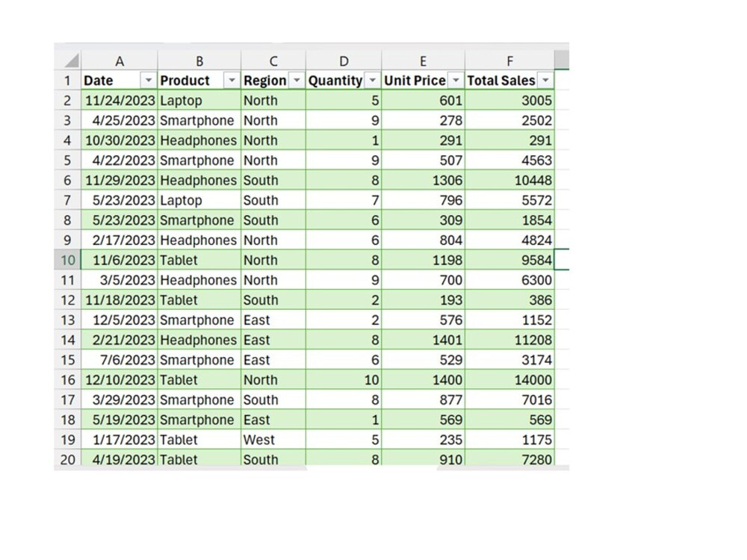Click the date cell 4/25/2023
The height and width of the screenshot is (560, 747).
(120, 120)
